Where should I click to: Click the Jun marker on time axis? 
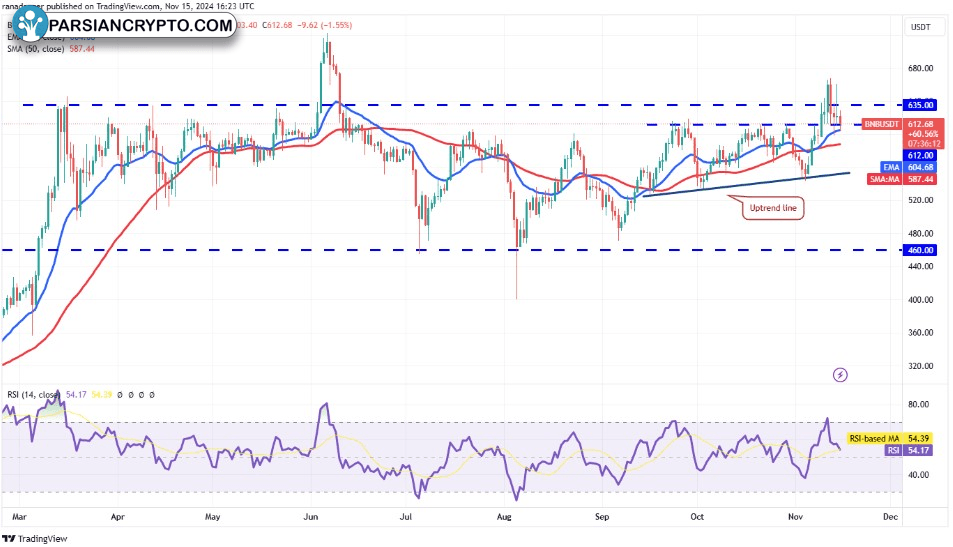pyautogui.click(x=311, y=517)
